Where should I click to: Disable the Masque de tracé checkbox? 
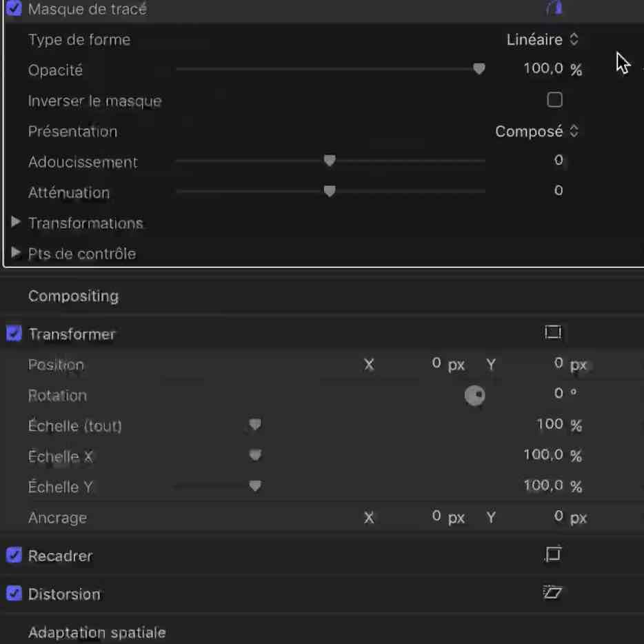[x=14, y=8]
